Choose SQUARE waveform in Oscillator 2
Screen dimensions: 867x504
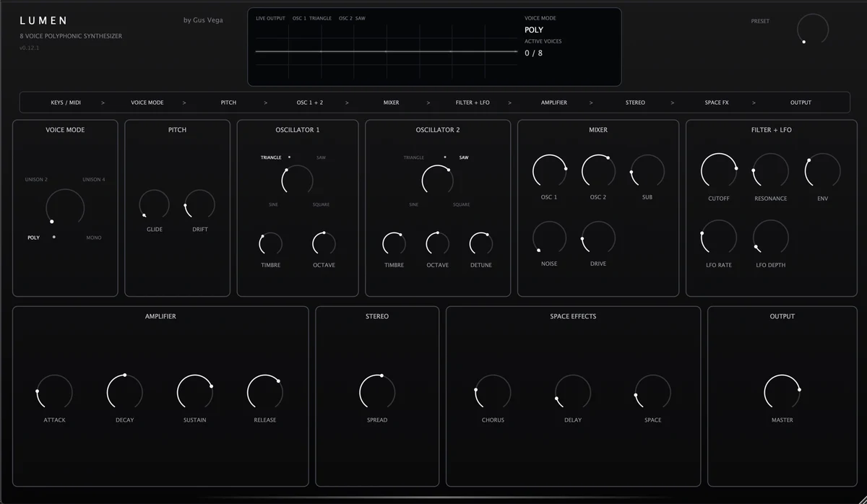[x=462, y=204]
